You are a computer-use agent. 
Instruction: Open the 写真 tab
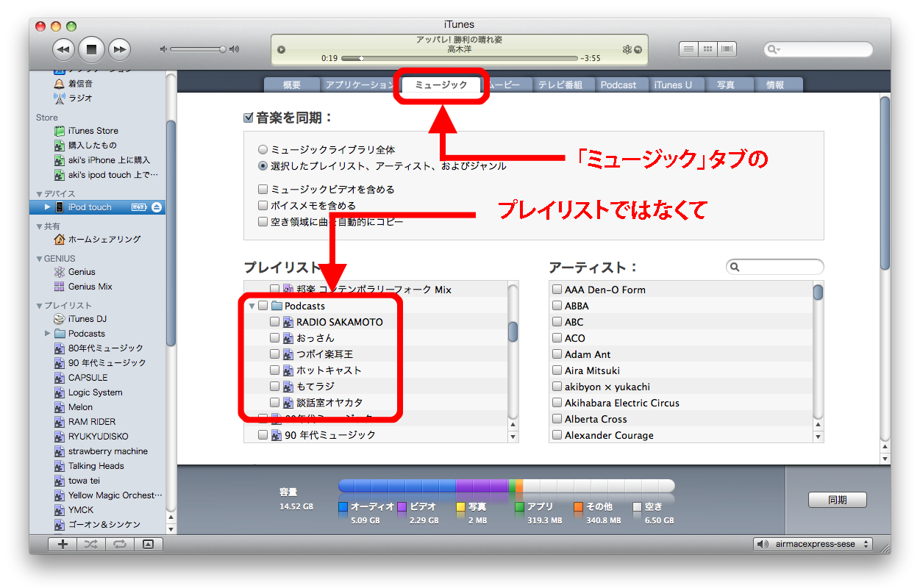[726, 85]
